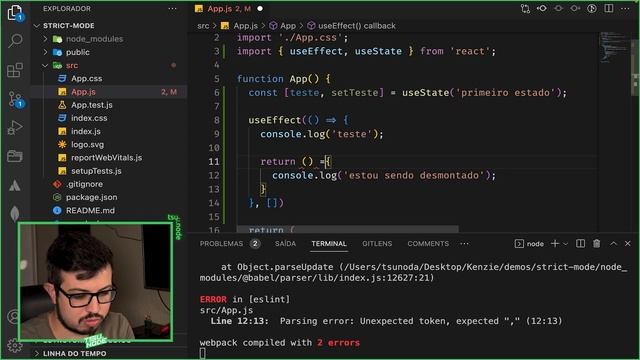Open the MongoDB leaf icon view
Screen dimensions: 640x360
click(x=15, y=213)
